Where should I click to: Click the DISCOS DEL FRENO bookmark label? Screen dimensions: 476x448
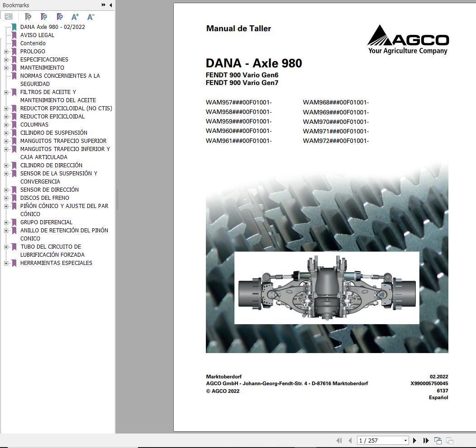coord(45,198)
